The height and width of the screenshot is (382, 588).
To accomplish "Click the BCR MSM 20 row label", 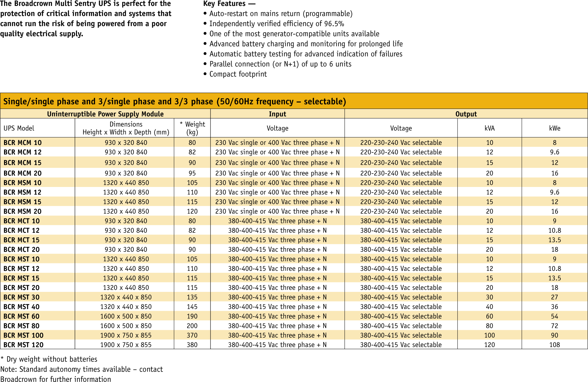I will point(23,211).
